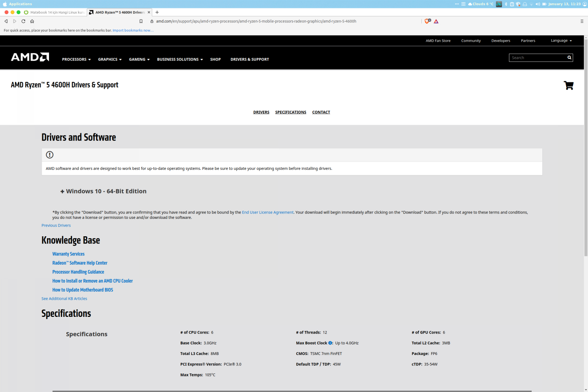Image resolution: width=588 pixels, height=392 pixels.
Task: Bookmark this page with the bookmark icon
Action: 141,21
